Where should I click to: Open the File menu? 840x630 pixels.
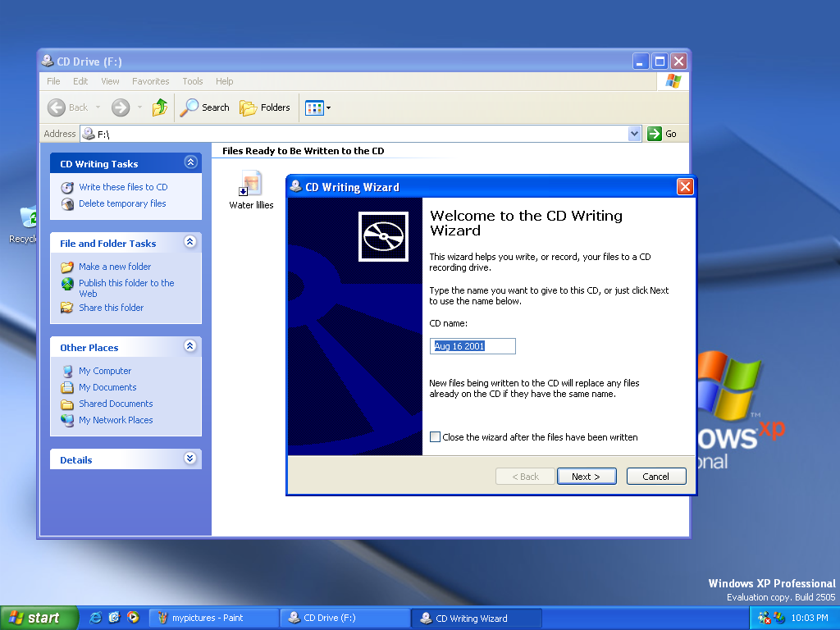(x=53, y=81)
